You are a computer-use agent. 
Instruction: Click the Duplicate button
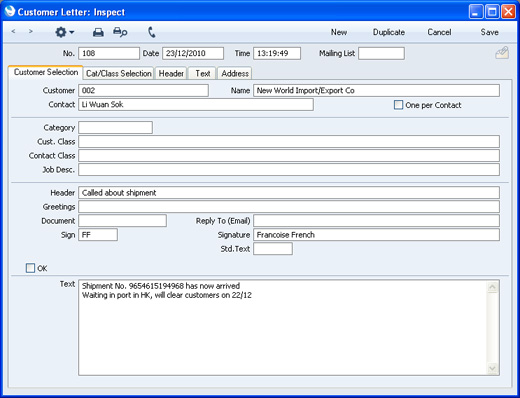point(389,32)
